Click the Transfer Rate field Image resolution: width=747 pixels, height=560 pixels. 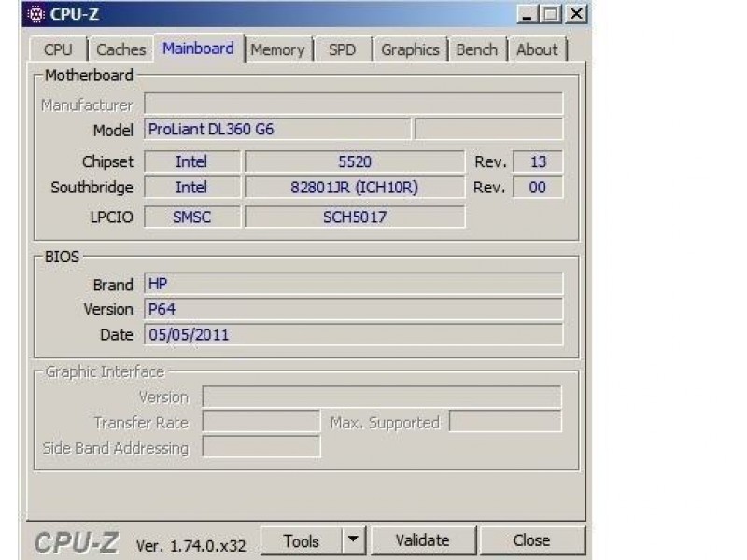261,422
